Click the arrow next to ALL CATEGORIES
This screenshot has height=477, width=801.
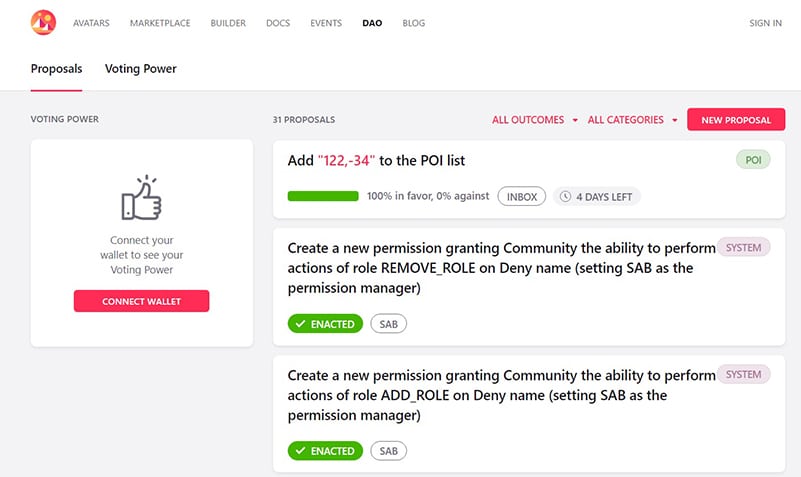675,121
